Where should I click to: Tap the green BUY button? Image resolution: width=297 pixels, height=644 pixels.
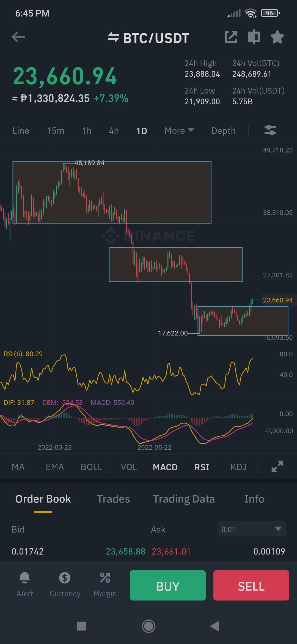point(168,585)
